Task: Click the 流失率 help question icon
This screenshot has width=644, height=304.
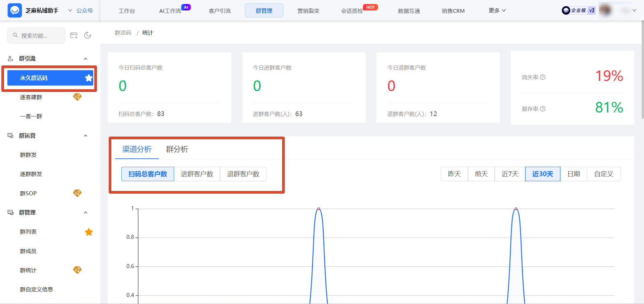Action: pos(543,77)
